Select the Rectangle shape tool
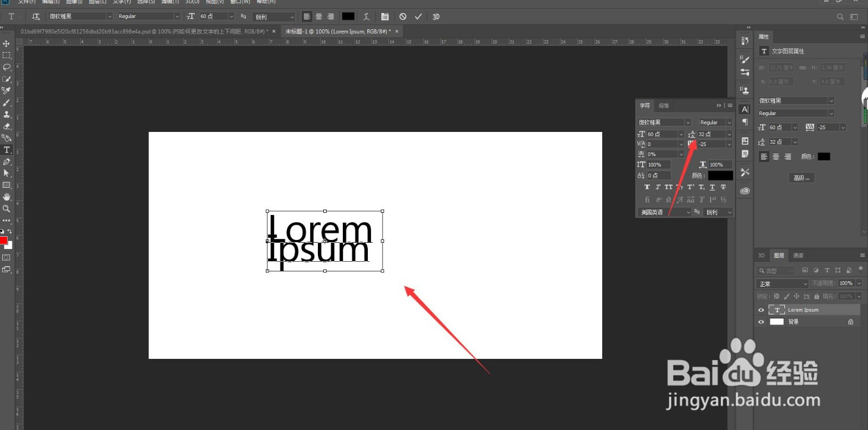This screenshot has height=430, width=868. point(7,185)
